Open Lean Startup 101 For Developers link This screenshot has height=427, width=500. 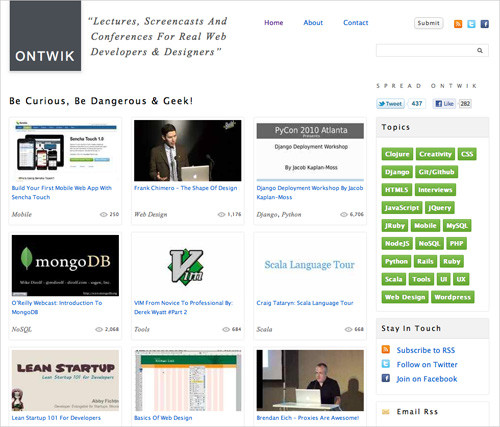click(x=56, y=418)
